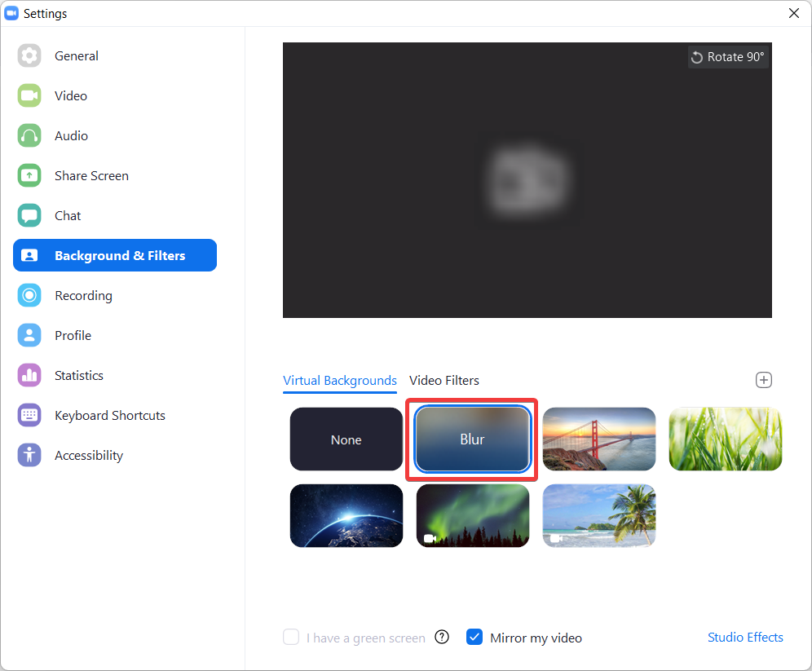
Task: Choose the Golden Gate Bridge background
Action: tap(599, 439)
